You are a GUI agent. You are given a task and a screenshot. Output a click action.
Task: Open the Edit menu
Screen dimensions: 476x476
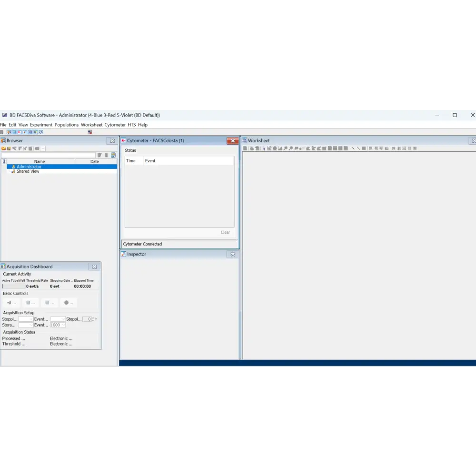tap(12, 125)
